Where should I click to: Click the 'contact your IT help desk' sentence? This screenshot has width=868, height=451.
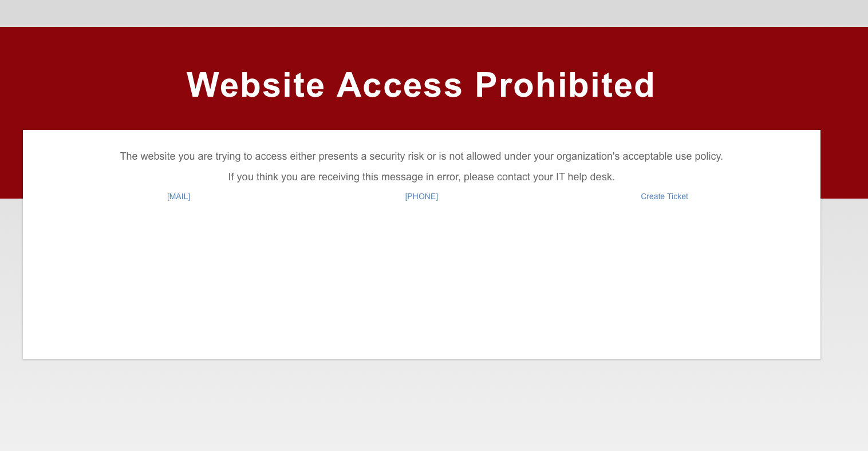(x=421, y=177)
